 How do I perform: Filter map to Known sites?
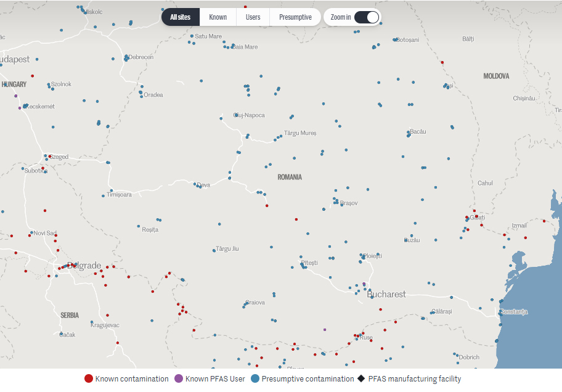click(218, 17)
